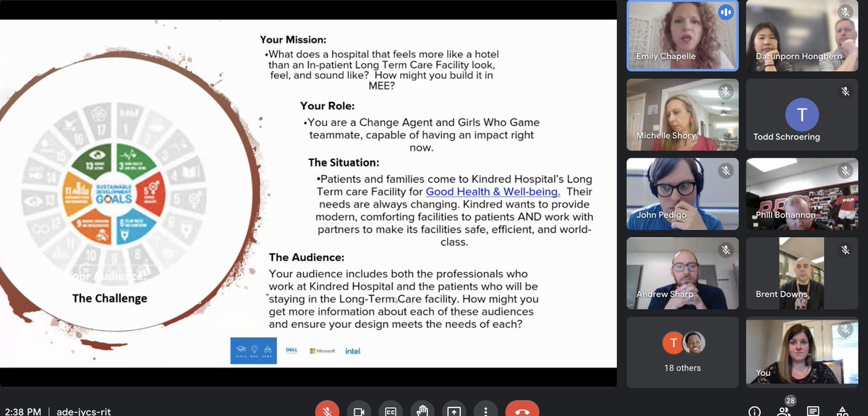This screenshot has height=416, width=868.
Task: Select Andrew Sharp's video tile
Action: click(682, 272)
